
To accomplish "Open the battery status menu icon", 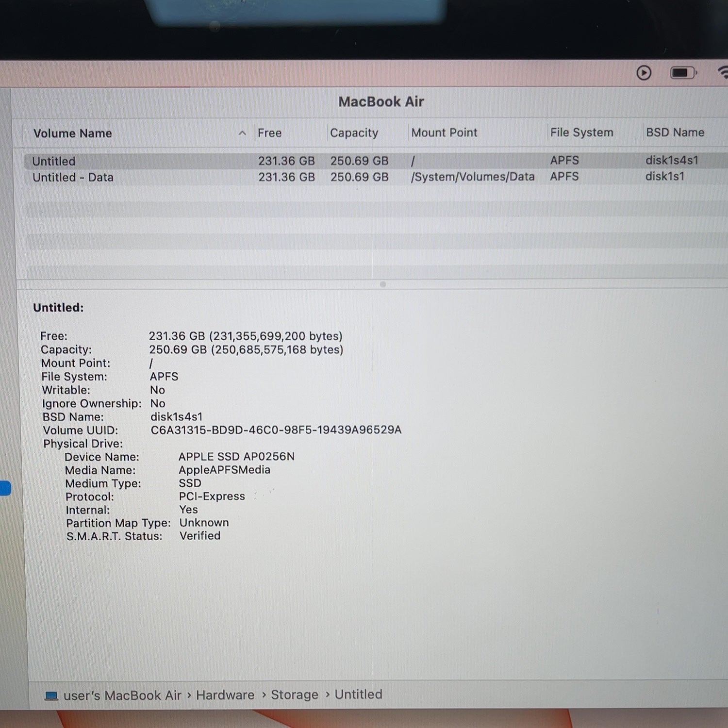I will point(683,73).
